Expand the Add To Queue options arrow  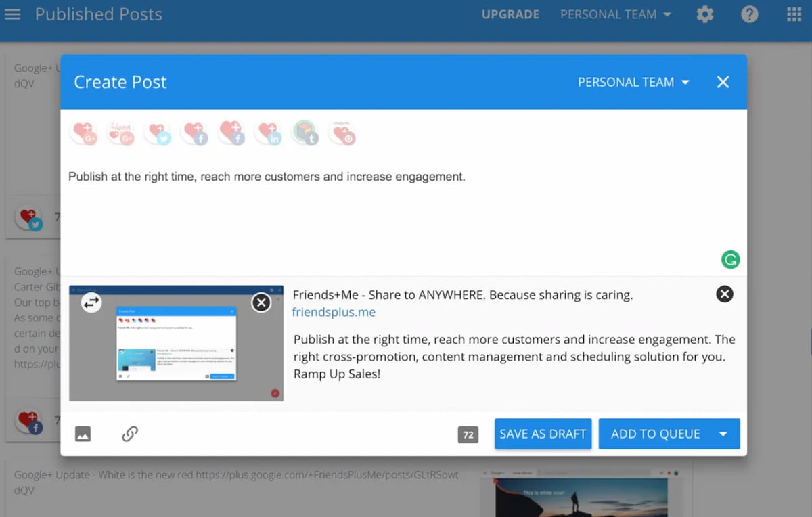[723, 434]
